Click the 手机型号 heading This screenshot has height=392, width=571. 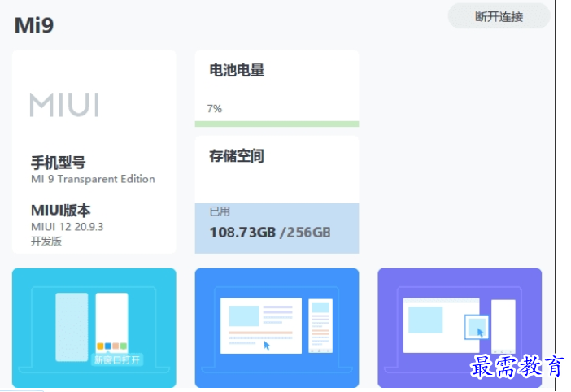59,163
